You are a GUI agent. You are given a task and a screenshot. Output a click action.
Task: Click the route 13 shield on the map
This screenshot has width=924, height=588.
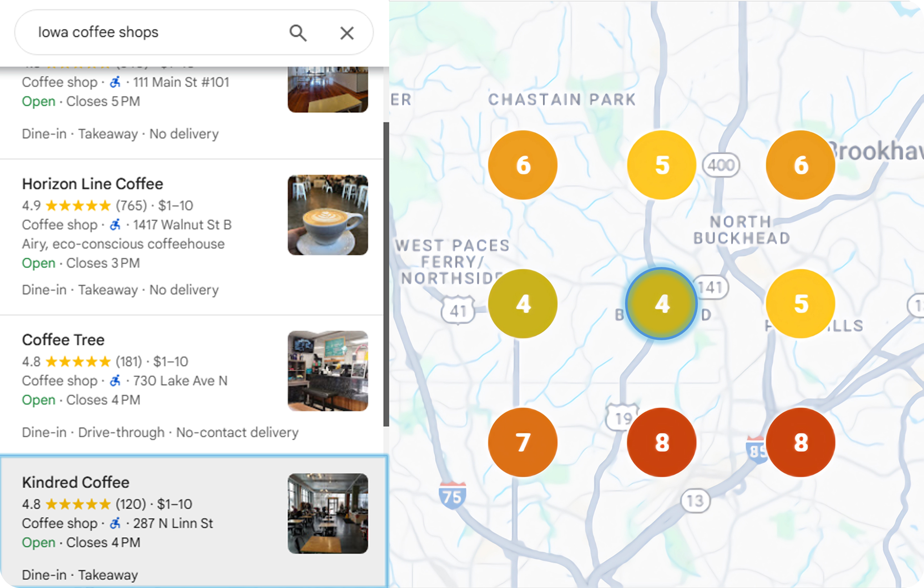tap(695, 501)
